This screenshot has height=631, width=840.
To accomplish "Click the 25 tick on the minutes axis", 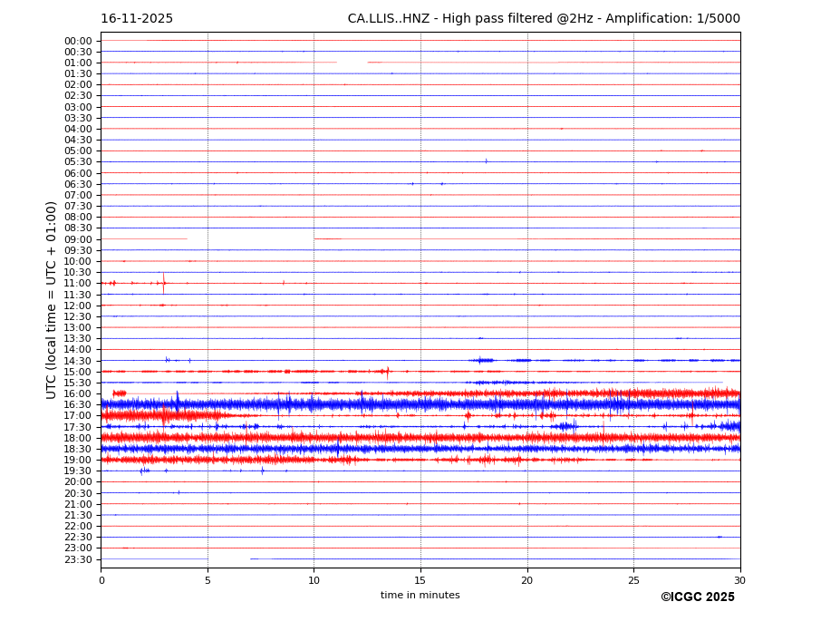I will pyautogui.click(x=633, y=580).
